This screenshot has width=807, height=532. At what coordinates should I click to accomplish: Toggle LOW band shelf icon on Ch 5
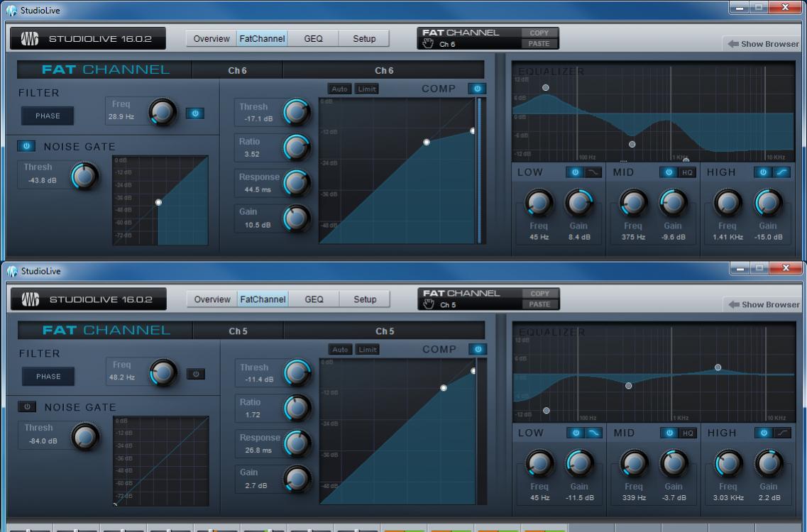coord(594,433)
